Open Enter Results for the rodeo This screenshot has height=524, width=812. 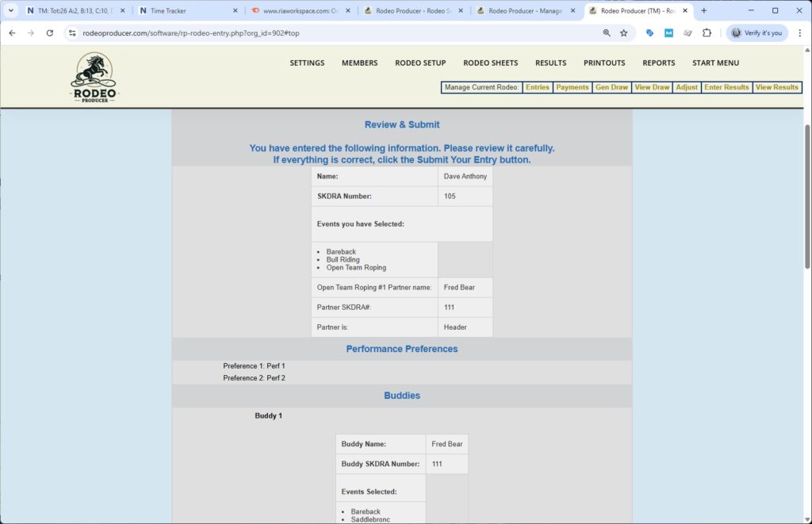726,87
